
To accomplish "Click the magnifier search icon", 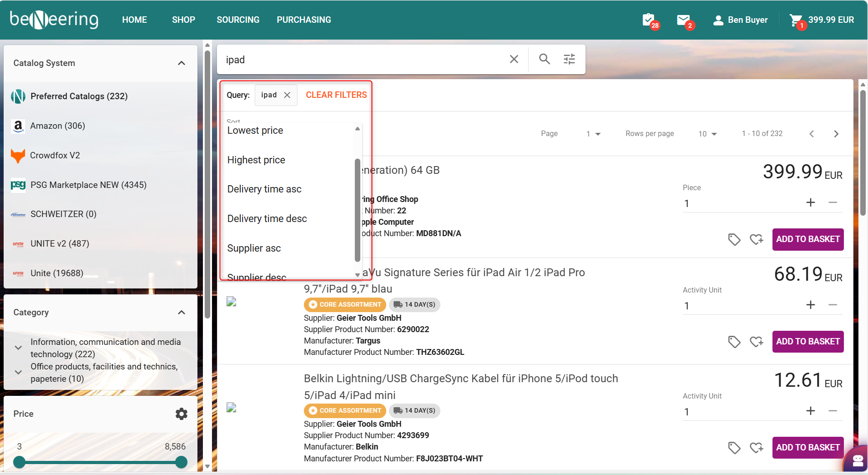I will pos(545,59).
